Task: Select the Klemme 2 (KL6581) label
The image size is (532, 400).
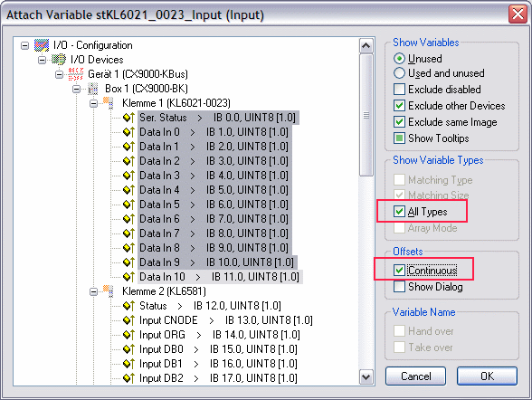Action: tap(165, 291)
